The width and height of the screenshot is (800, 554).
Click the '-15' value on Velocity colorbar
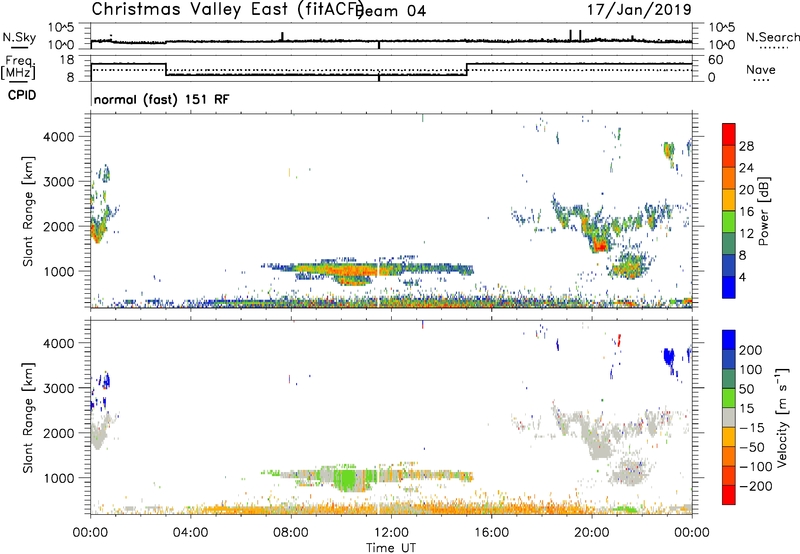(x=752, y=427)
